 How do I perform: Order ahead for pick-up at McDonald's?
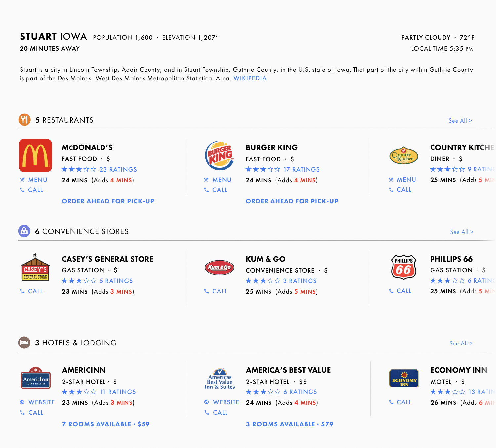click(108, 201)
